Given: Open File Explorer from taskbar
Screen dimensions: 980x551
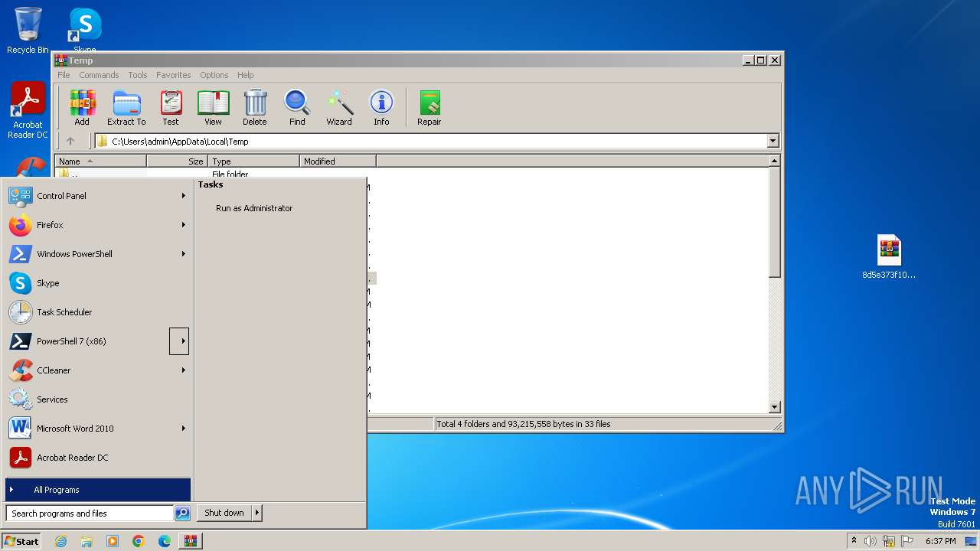Looking at the screenshot, I should tap(87, 541).
